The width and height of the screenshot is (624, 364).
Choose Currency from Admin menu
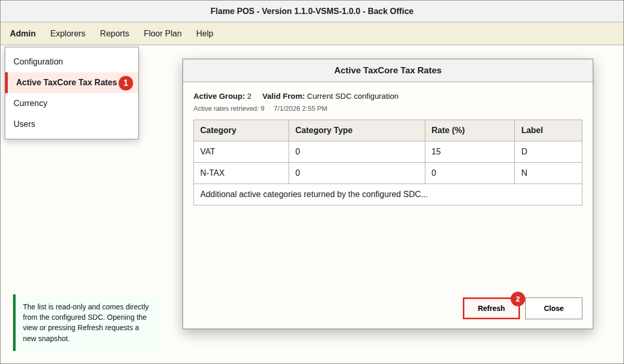pos(72,103)
